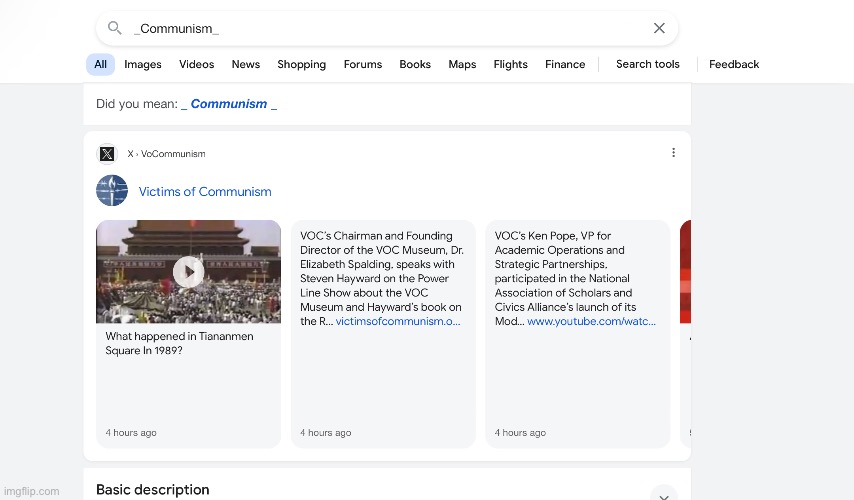Switch to the Images tab
Viewport: 854px width, 500px height.
pyautogui.click(x=143, y=64)
